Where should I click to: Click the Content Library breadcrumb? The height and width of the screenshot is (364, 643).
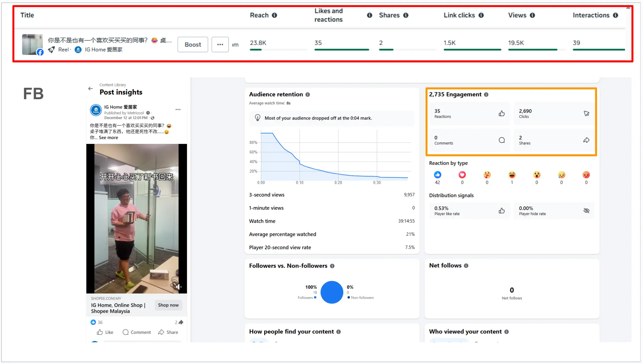pyautogui.click(x=113, y=85)
